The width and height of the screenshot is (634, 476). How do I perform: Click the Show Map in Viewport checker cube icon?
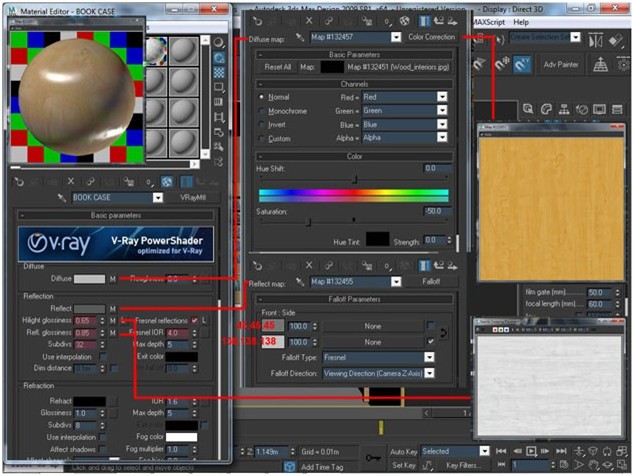(167, 182)
